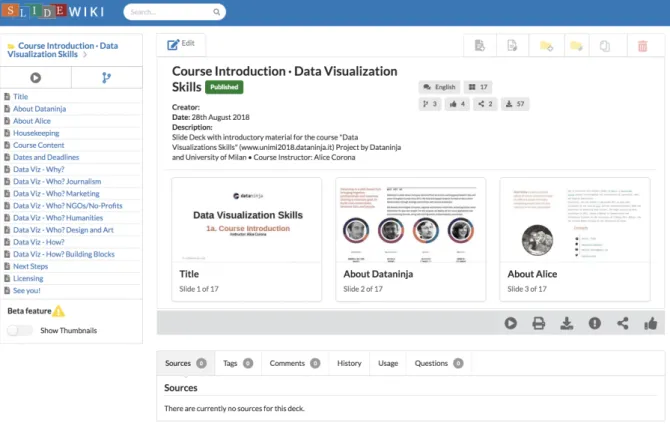670x426 pixels.
Task: Click the add sub-deck folder icon
Action: (x=546, y=45)
